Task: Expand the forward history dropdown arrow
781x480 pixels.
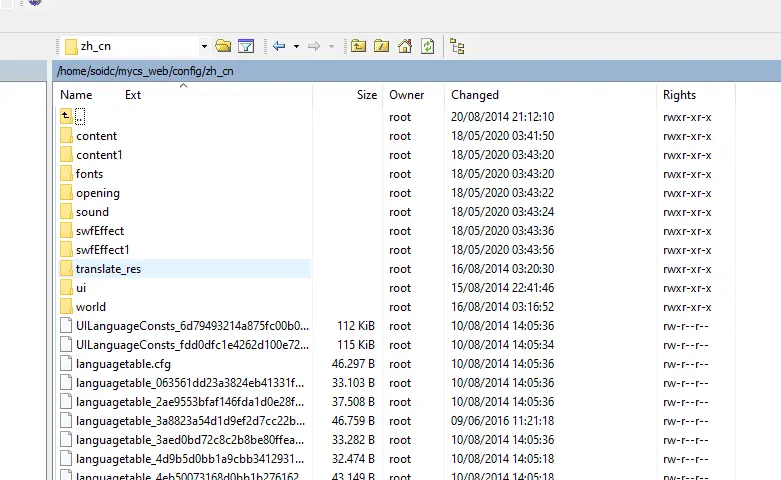Action: tap(331, 46)
